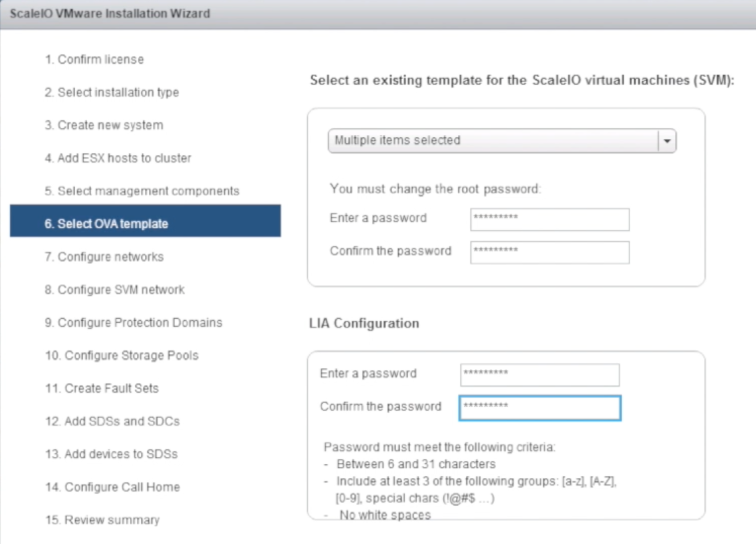
Task: Jump to step 9 Configure Protection Domains
Action: pyautogui.click(x=133, y=322)
